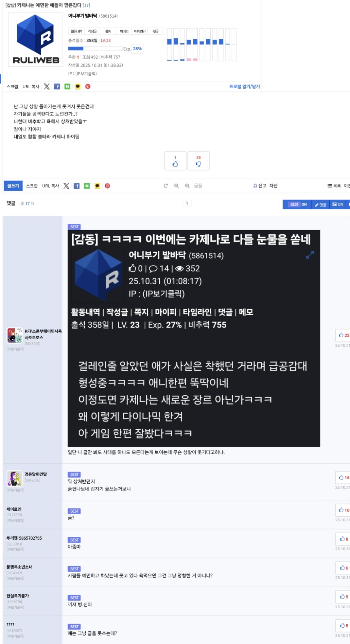Image resolution: width=350 pixels, height=644 pixels.
Task: Share post on X from top bar
Action: 47,87
